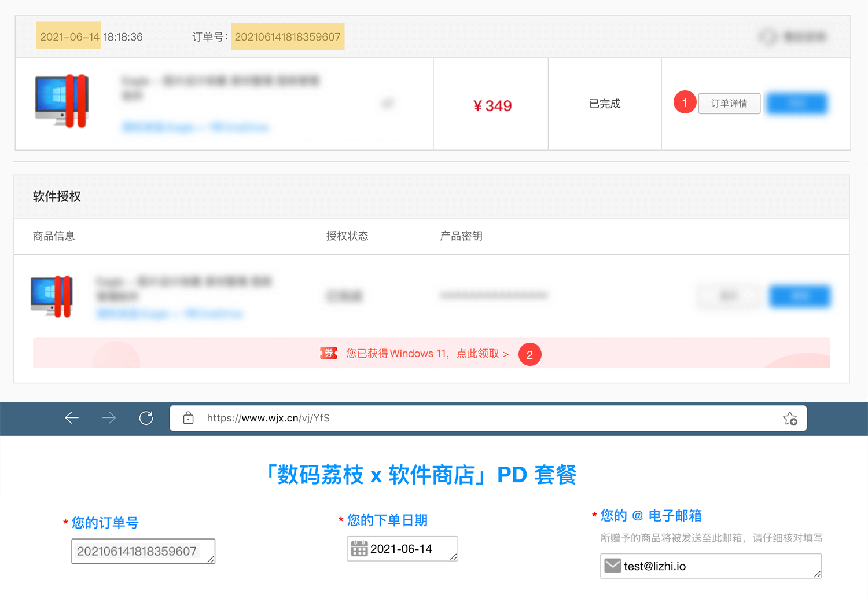This screenshot has width=868, height=598.
Task: Open the 2021-06-14 date picker
Action: tap(402, 548)
